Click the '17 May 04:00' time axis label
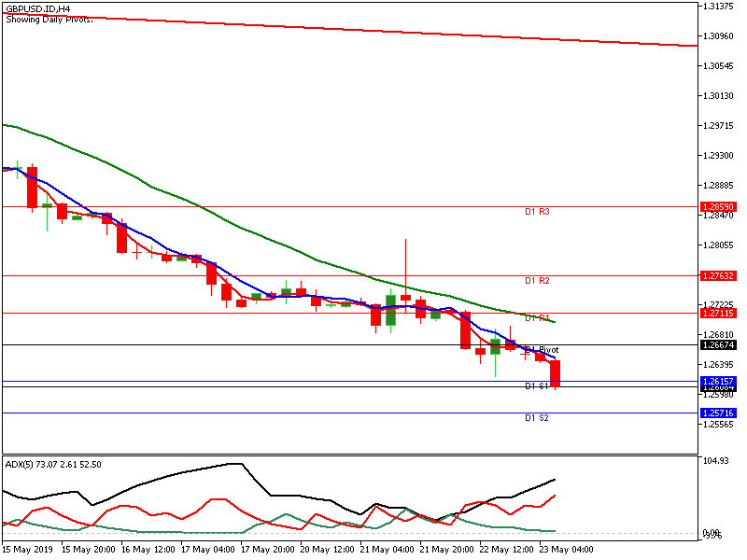 (x=208, y=550)
